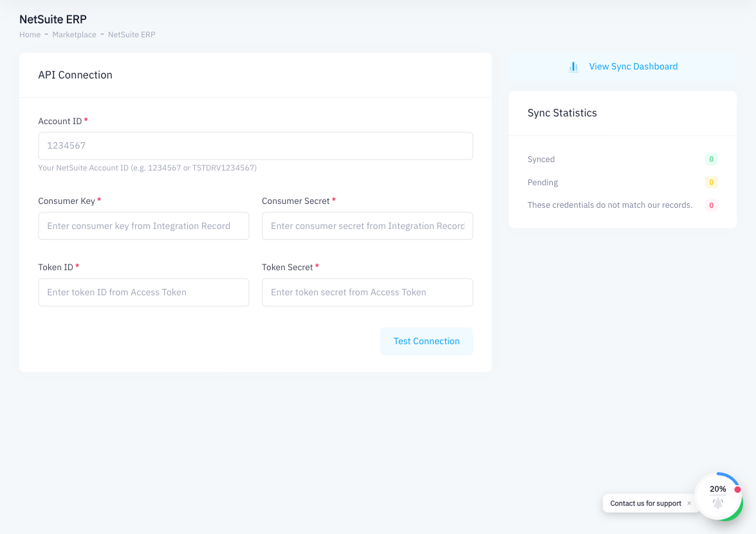
Task: Click the red dot on the progress ring
Action: click(737, 490)
